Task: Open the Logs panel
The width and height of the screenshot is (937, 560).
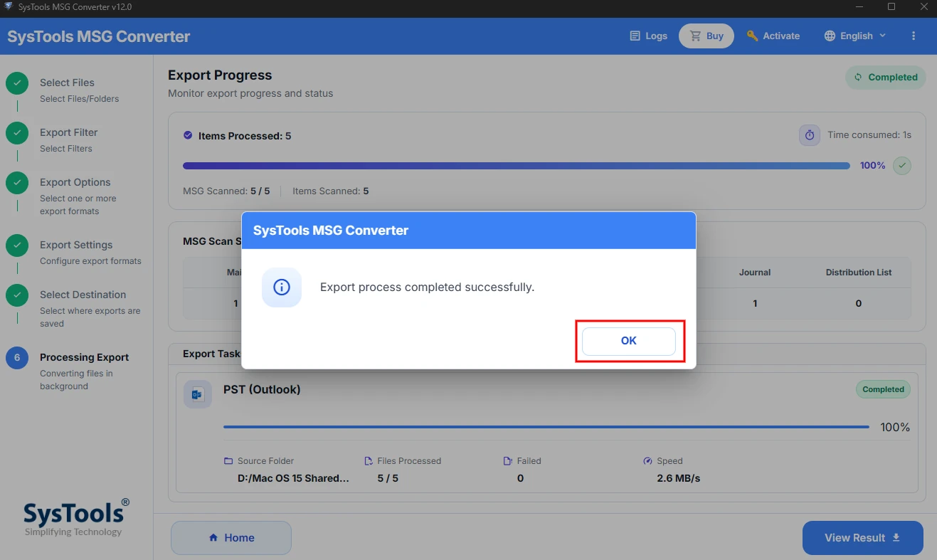Action: point(649,36)
